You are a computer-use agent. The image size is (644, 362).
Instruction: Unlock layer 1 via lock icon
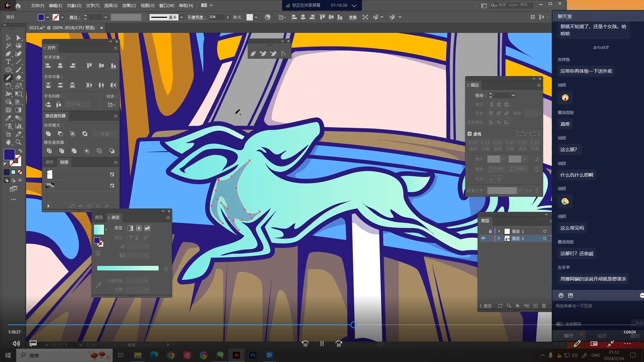click(x=490, y=231)
